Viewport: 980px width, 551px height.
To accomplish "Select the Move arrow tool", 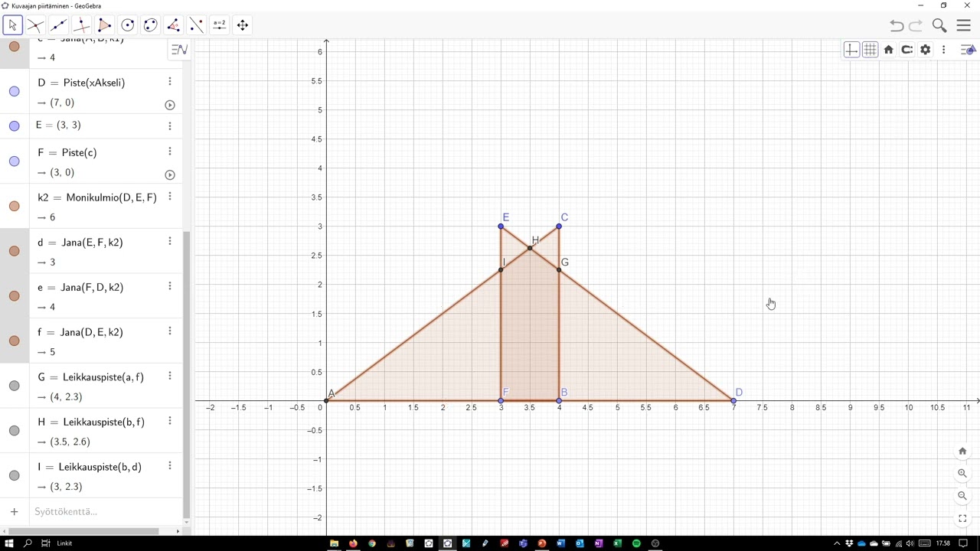I will (x=12, y=25).
